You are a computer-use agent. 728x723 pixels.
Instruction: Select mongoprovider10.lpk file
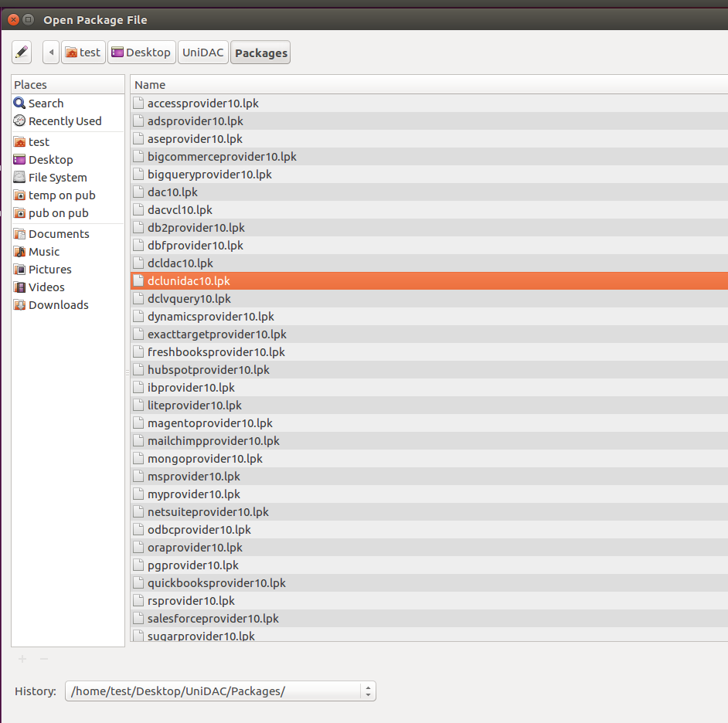click(430, 459)
